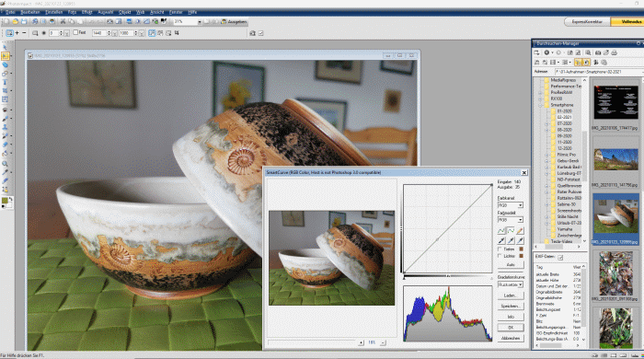
Task: Select the castle landscape thumbnail
Action: [x=615, y=159]
